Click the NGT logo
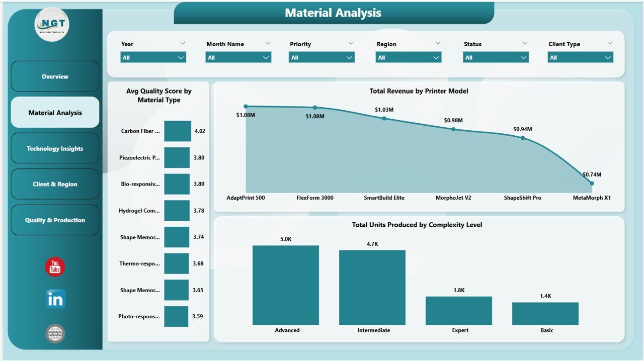This screenshot has width=644, height=361. coord(51,24)
